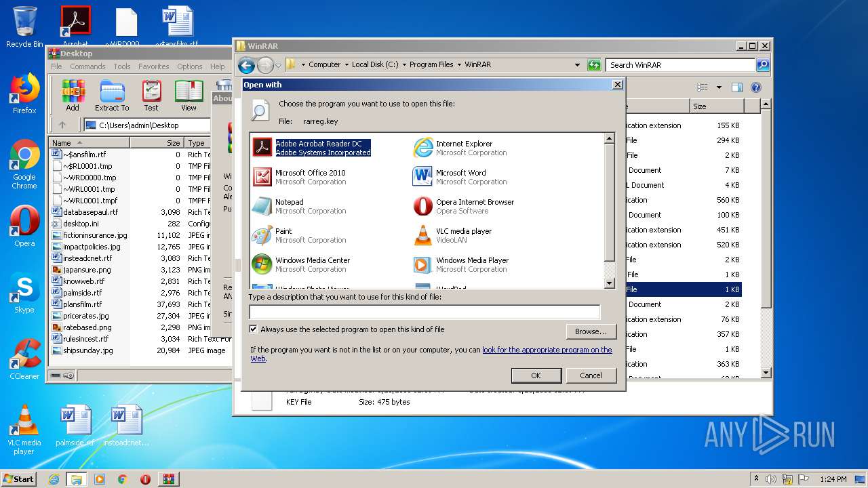
Task: Click the View toolbar icon
Action: click(x=189, y=95)
